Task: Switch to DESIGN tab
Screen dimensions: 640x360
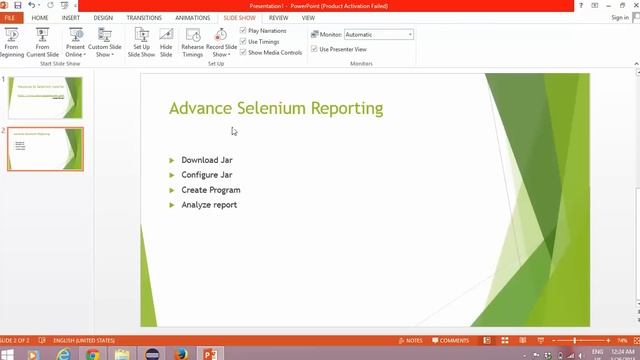Action: [x=103, y=18]
